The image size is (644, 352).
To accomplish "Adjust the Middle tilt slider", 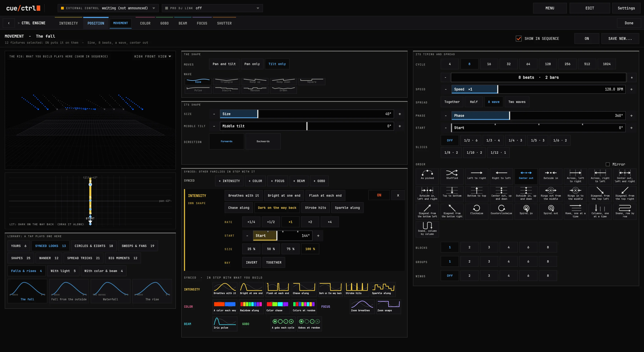I will pos(307,126).
